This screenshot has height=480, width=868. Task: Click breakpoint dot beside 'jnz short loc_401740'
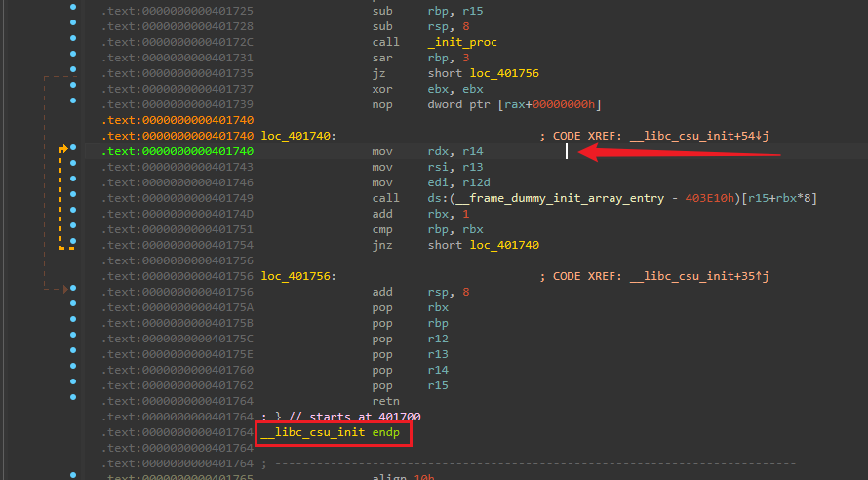pyautogui.click(x=73, y=241)
